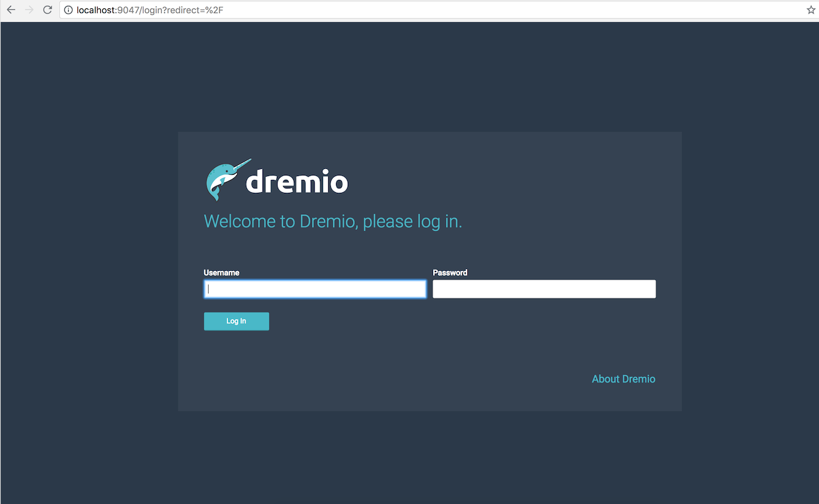Click the Log In button
Viewport: 819px width, 504px height.
[x=237, y=321]
